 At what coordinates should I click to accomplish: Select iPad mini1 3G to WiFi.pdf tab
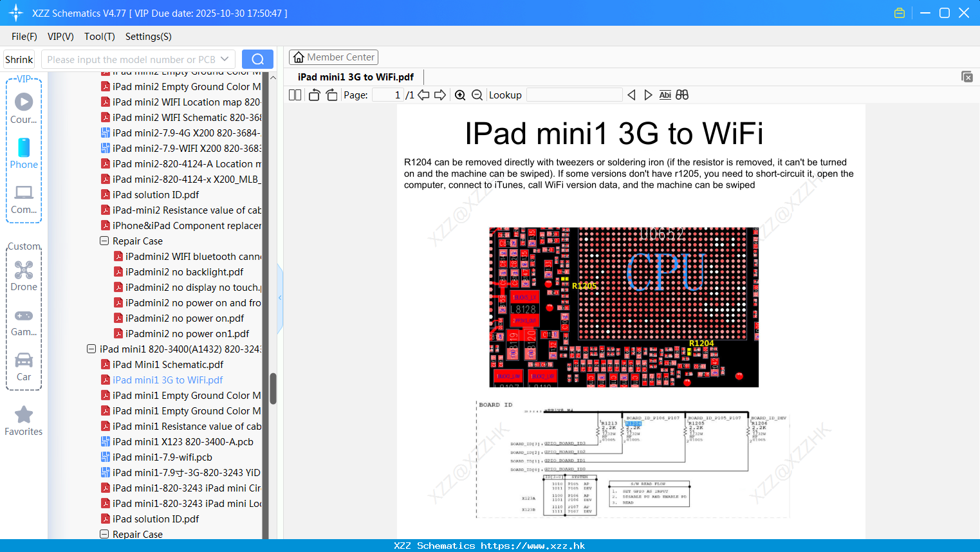pos(356,77)
